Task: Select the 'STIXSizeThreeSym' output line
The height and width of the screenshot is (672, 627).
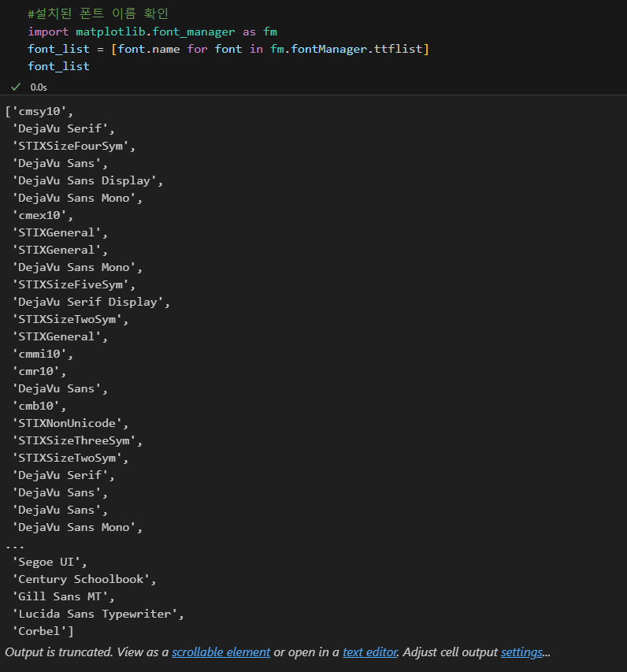Action: [x=76, y=440]
